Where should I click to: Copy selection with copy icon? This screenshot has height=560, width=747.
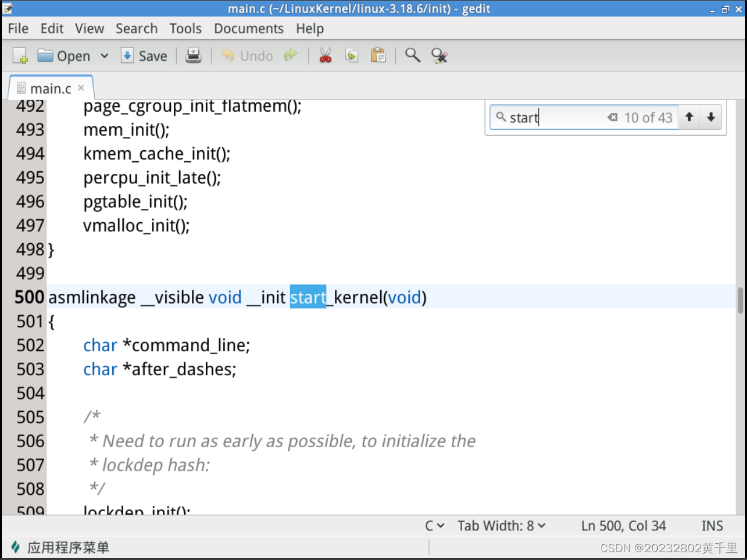(352, 56)
